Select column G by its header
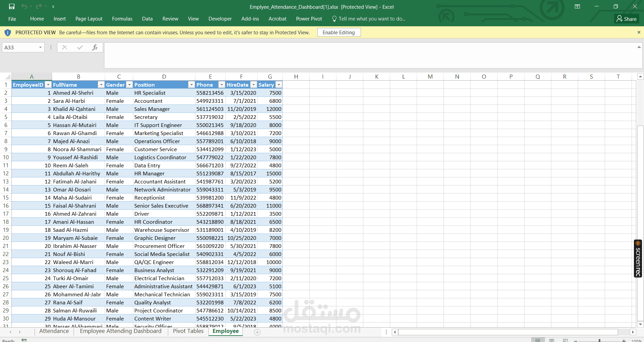Viewport: 644px width, 342px height. [x=270, y=77]
